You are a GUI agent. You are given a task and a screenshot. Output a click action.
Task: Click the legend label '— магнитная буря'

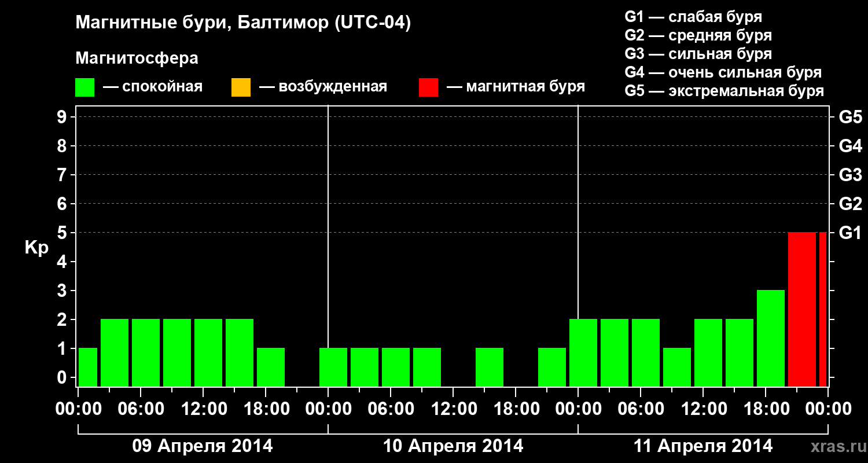516,87
